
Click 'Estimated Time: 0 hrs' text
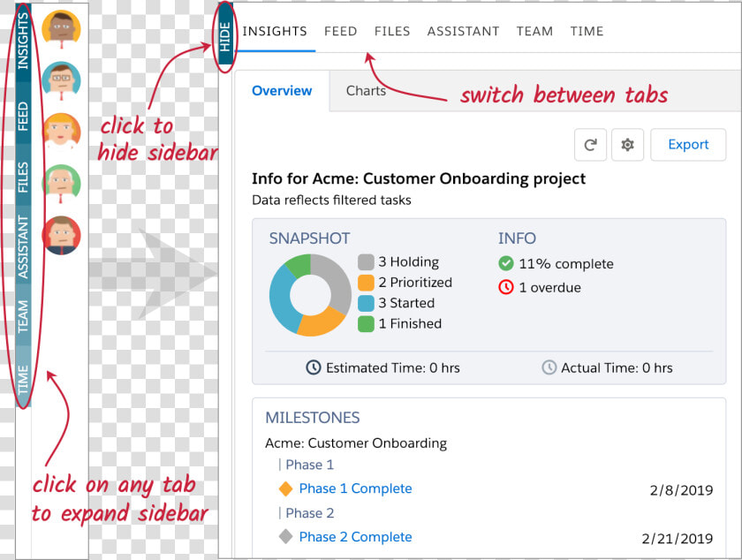tap(393, 367)
